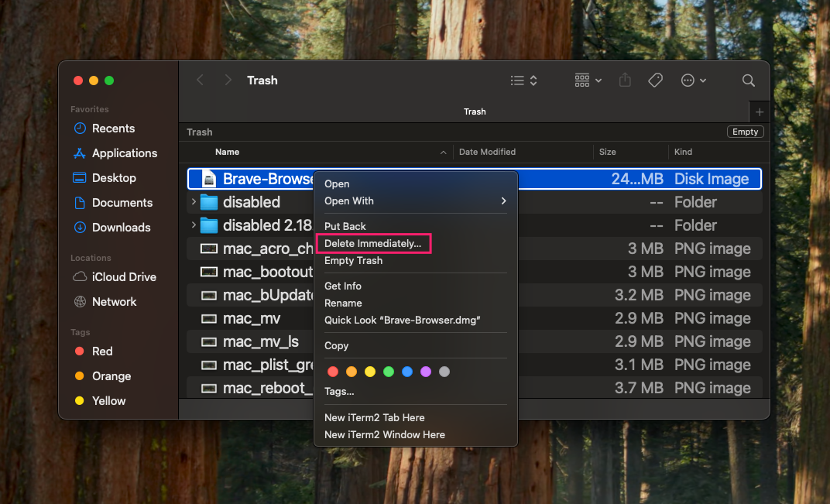
Task: Sort by Date Modified column
Action: click(487, 152)
